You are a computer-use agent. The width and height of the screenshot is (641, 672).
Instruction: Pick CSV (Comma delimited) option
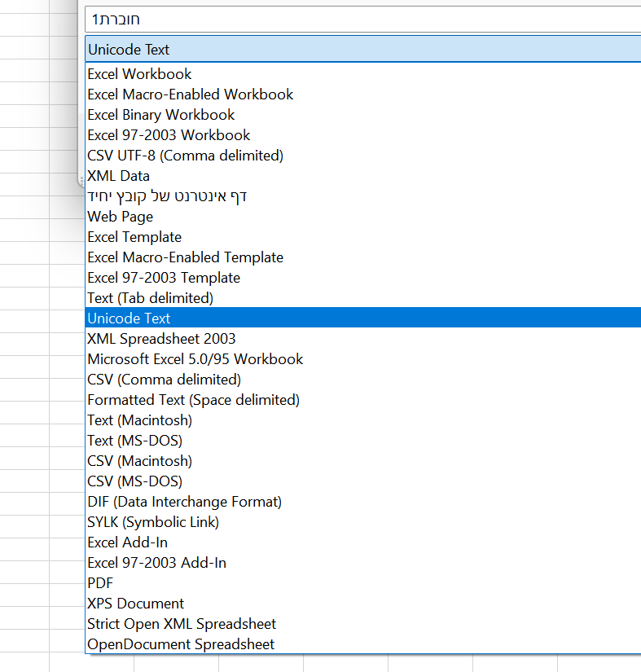363,380
